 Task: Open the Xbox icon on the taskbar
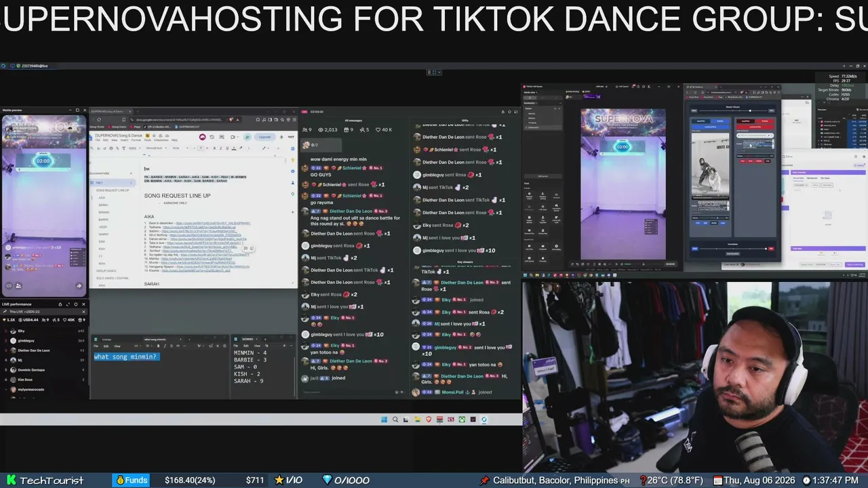(462, 420)
